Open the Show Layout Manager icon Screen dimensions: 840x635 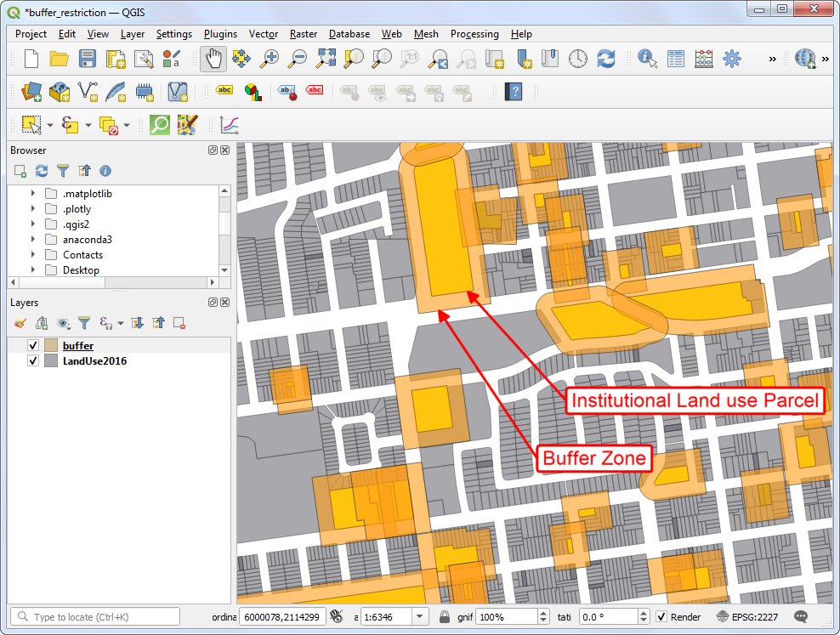pyautogui.click(x=145, y=60)
